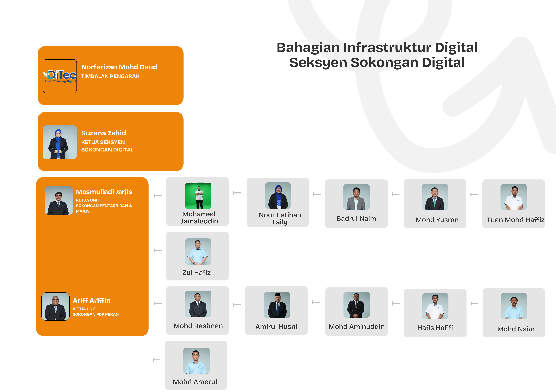Click connector line left of Zul Hafiz
556x392 pixels.
[x=158, y=251]
